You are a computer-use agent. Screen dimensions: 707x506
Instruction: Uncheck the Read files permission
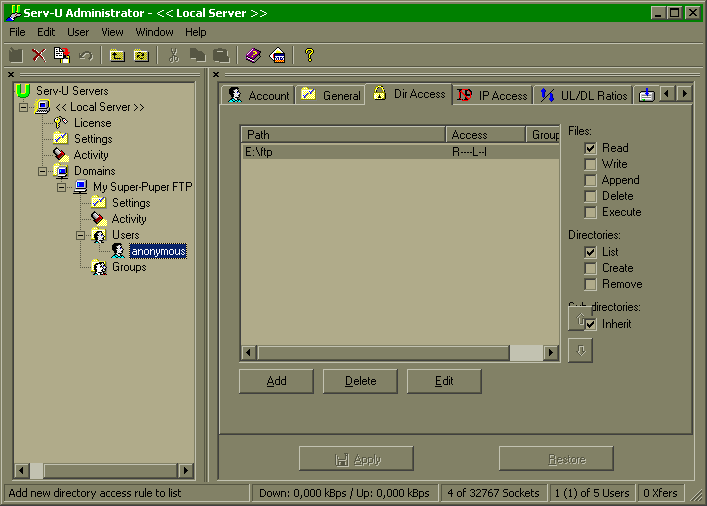(x=590, y=148)
